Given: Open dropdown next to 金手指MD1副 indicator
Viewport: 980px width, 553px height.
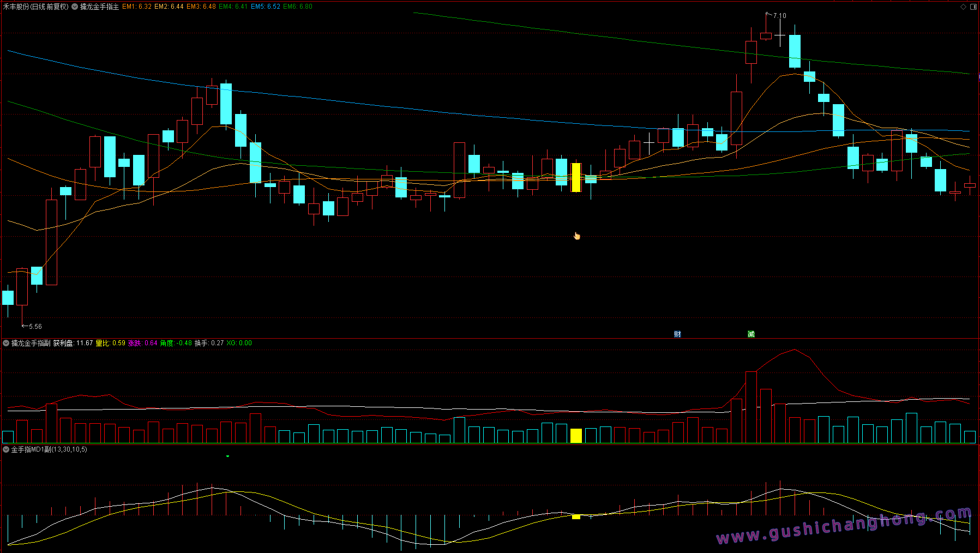Looking at the screenshot, I should tap(6, 449).
